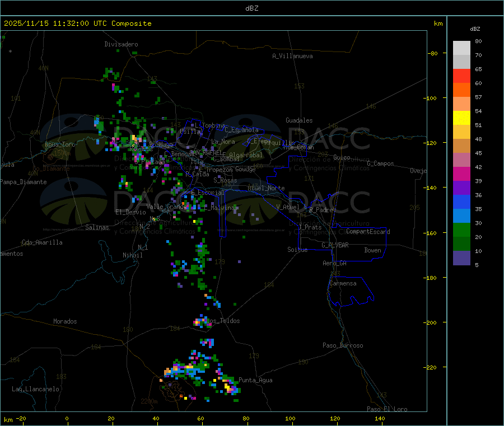Click the '80' value beside the legend

pos(478,41)
